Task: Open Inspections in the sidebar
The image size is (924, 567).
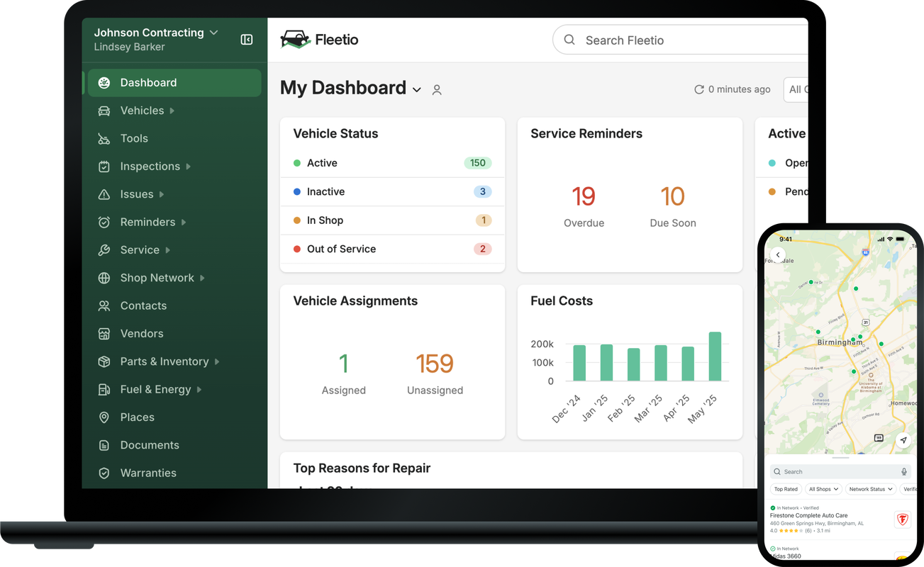Action: click(x=150, y=167)
